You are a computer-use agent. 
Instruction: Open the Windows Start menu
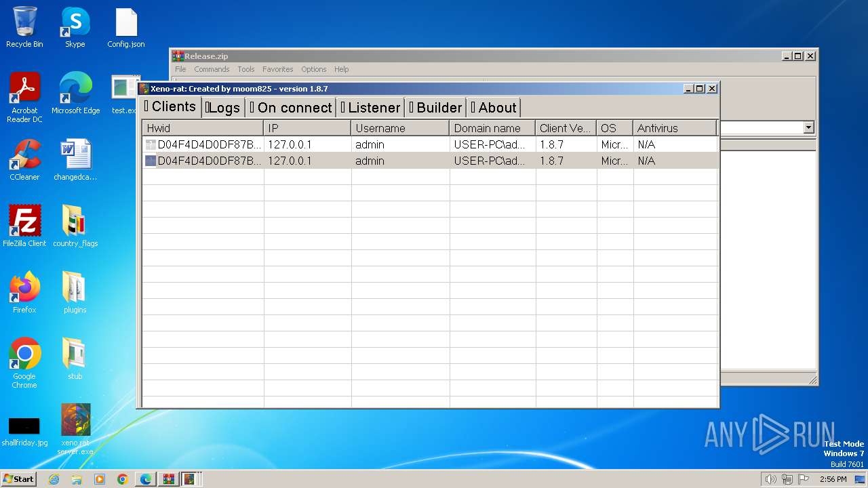coord(19,479)
